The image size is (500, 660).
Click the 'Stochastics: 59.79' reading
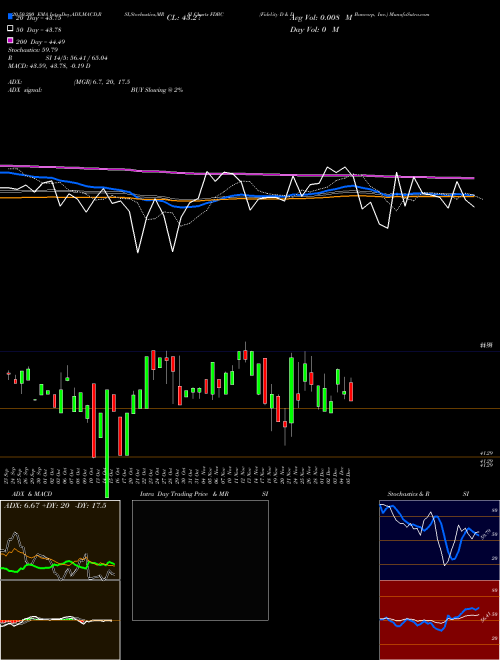click(x=33, y=50)
